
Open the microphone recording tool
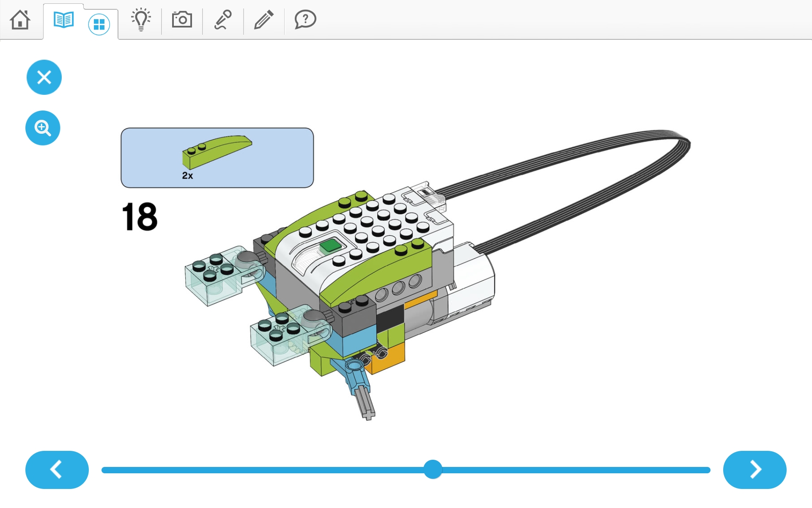click(x=223, y=19)
